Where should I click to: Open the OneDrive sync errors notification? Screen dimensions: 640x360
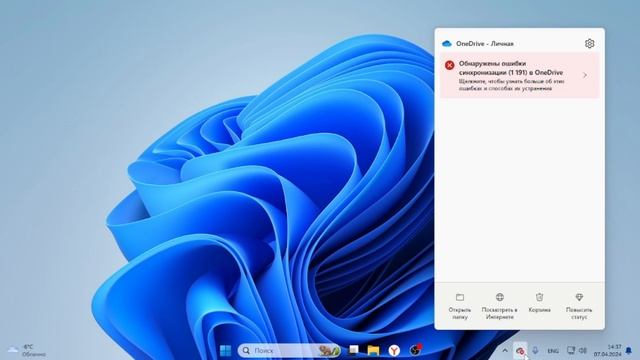click(520, 76)
